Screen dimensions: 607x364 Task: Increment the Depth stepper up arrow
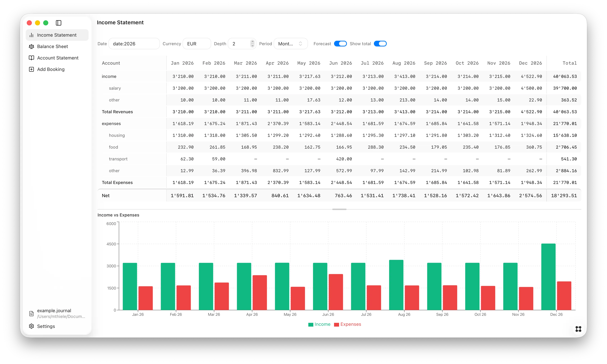tap(252, 41)
